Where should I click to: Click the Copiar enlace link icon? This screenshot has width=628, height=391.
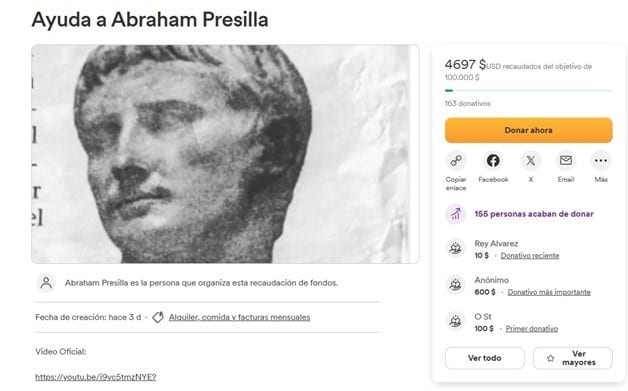coord(456,161)
